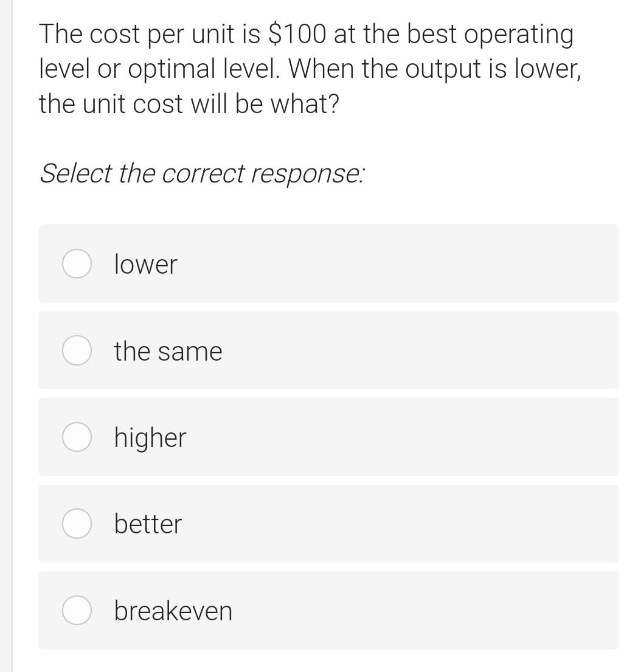This screenshot has width=624, height=672.
Task: Click the "better" answer row
Action: coord(328,524)
